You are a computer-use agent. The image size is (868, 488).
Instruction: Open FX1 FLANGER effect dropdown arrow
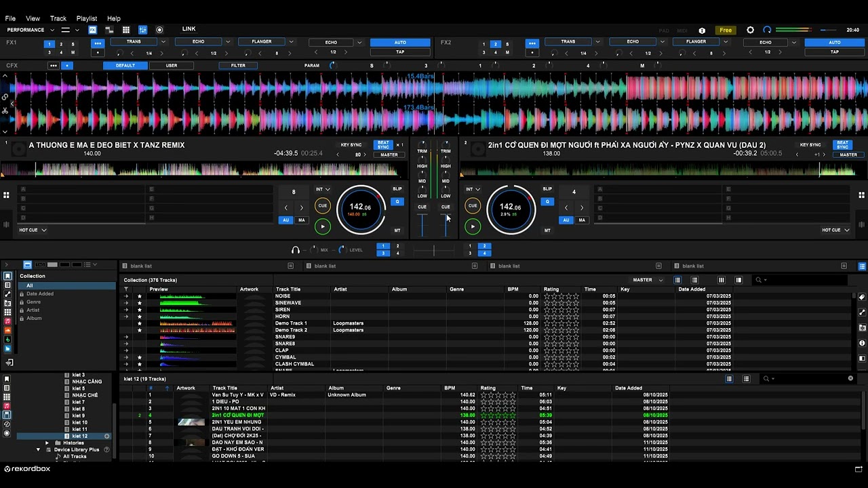click(x=291, y=42)
